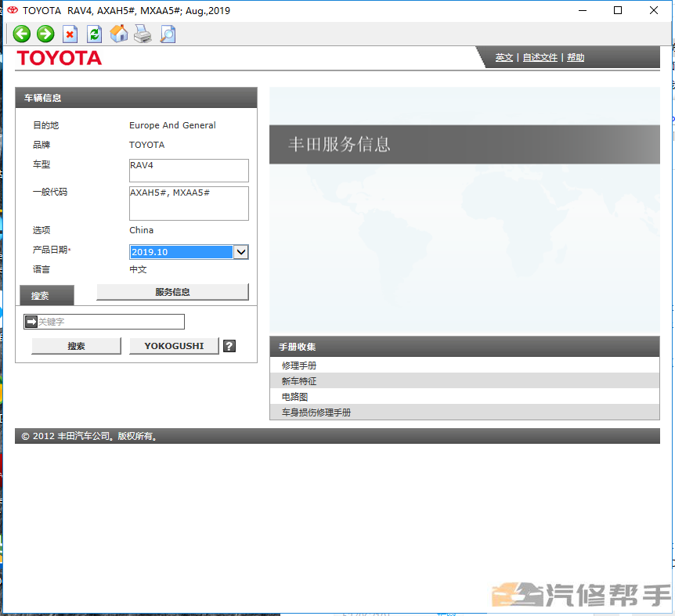Click the question mark help icon beside YOKOGUSHI
Viewport: 675px width, 616px height.
229,346
